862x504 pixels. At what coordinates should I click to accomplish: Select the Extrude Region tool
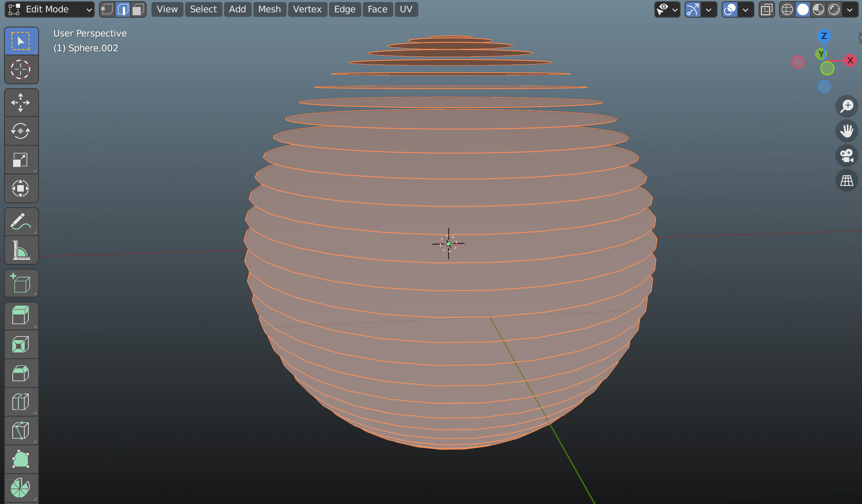pyautogui.click(x=21, y=316)
